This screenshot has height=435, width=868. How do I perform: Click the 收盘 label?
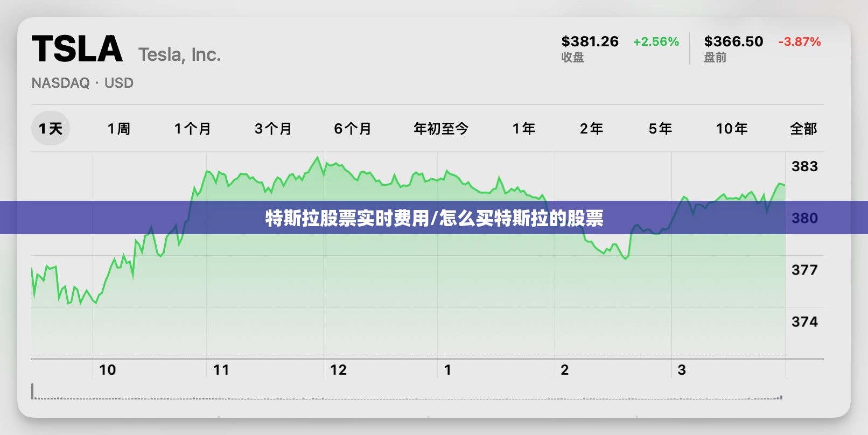pos(572,57)
